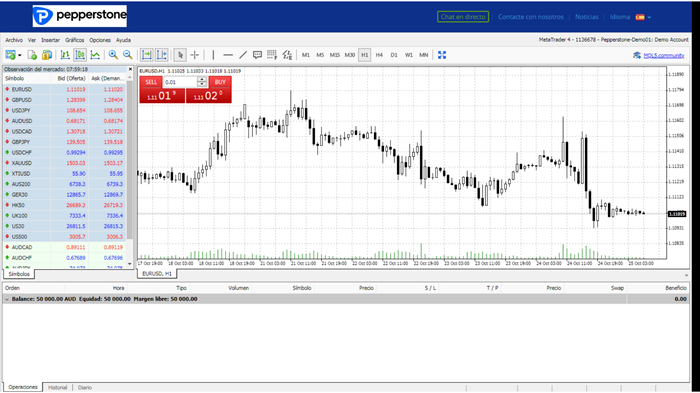700x393 pixels.
Task: Set timeframe to M15
Action: click(335, 55)
